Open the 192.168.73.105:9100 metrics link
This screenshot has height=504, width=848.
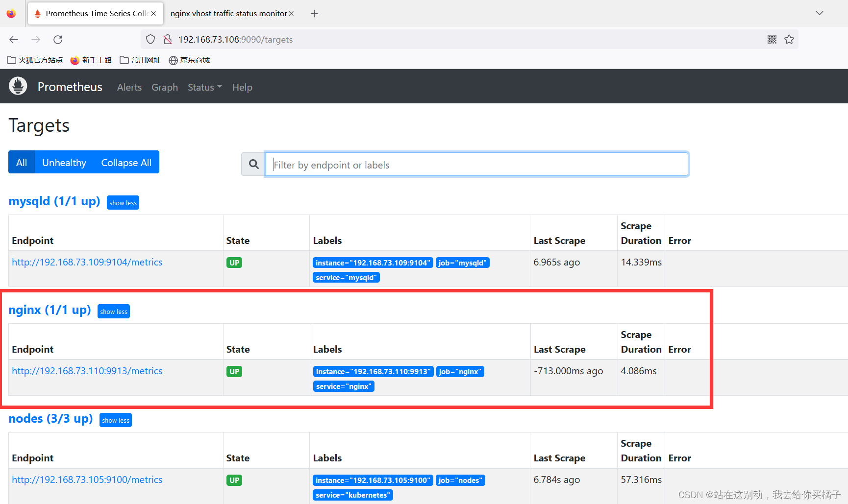(87, 480)
